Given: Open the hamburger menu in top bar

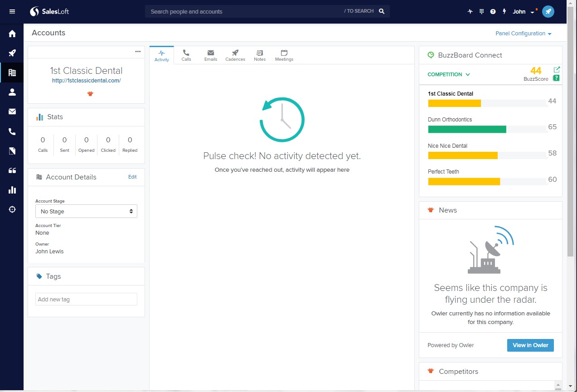Looking at the screenshot, I should click(12, 11).
